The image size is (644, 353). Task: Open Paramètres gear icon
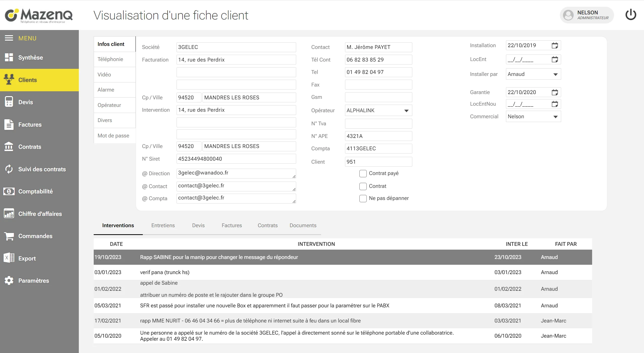coord(9,280)
